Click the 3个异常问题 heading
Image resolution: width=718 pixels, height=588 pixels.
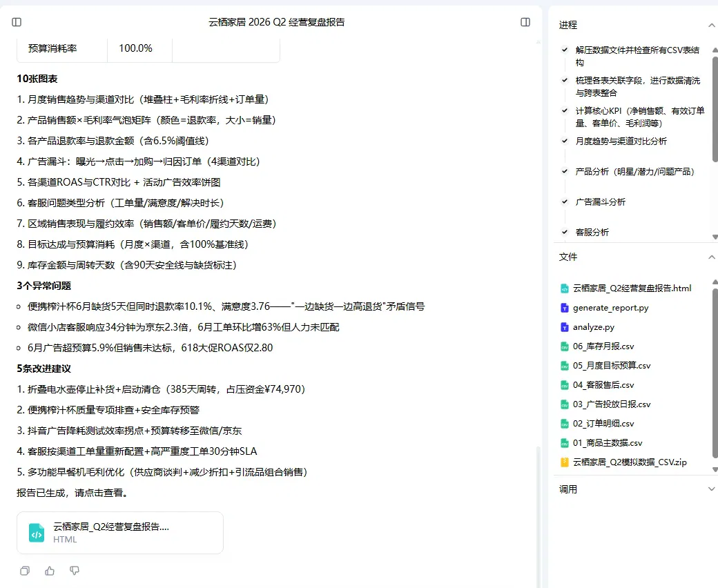point(44,286)
